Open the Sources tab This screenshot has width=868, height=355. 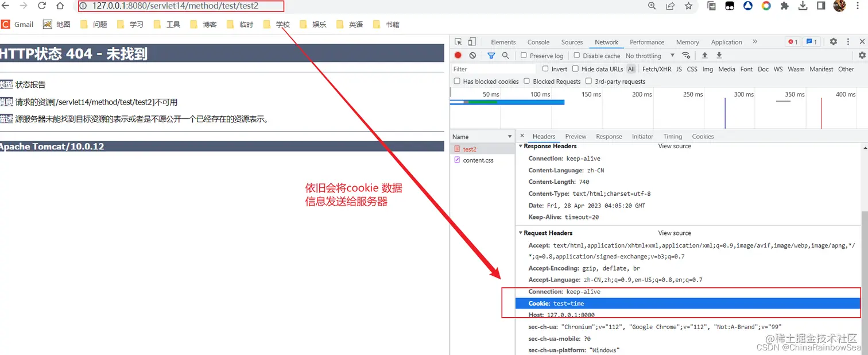tap(572, 42)
